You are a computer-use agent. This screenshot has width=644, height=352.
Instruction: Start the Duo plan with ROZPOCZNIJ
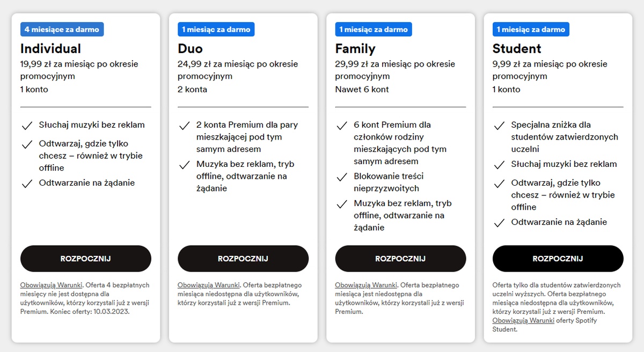click(x=243, y=259)
